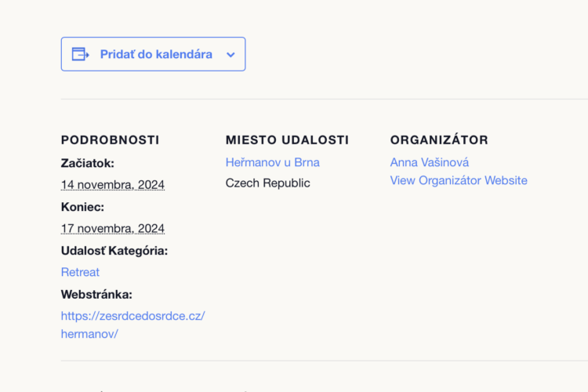The height and width of the screenshot is (392, 588).
Task: Select the MIESTO UDALOSTI section heading
Action: point(287,140)
